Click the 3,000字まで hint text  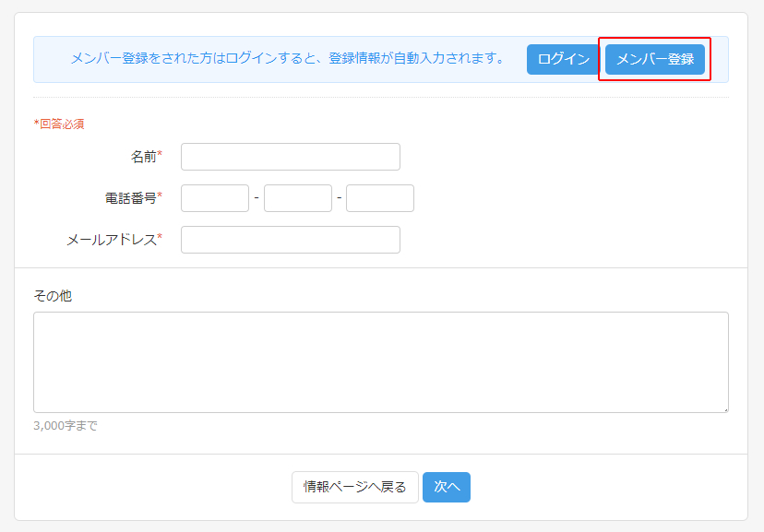tap(65, 426)
